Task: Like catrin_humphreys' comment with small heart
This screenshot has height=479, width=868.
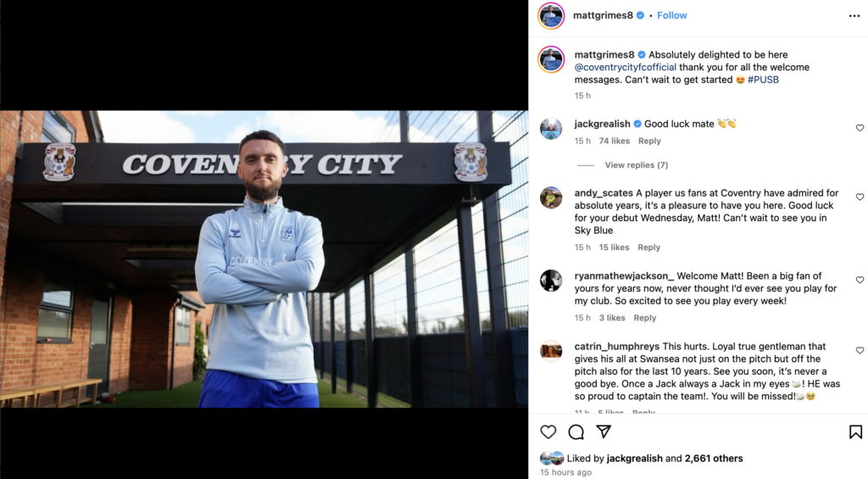Action: pos(860,350)
